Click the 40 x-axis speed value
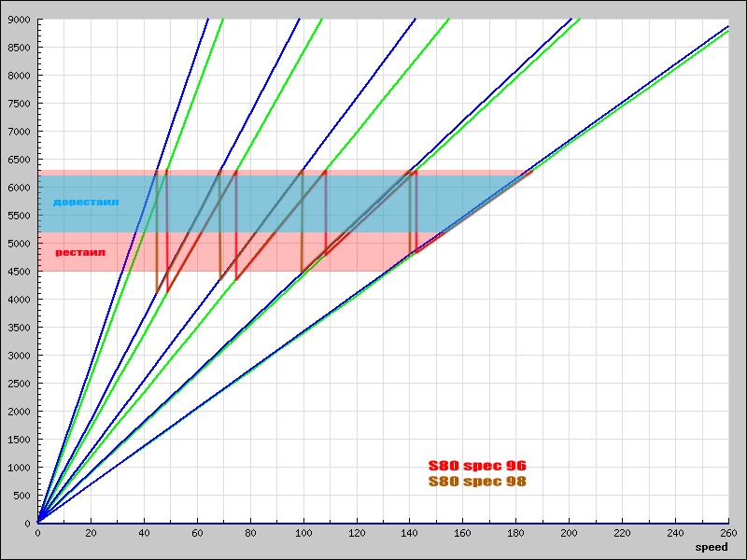Screen dimensions: 747x560 [x=144, y=533]
